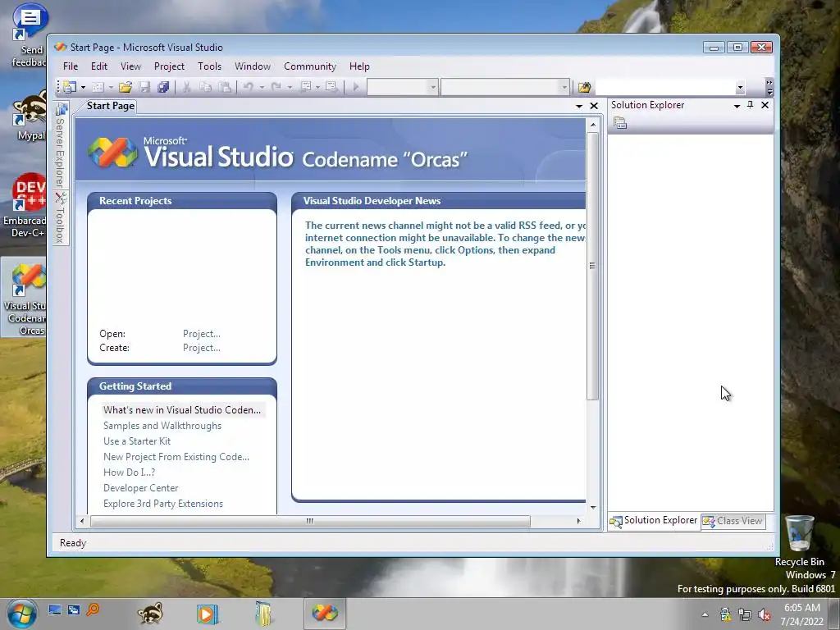The height and width of the screenshot is (630, 840).
Task: Open the Window menu
Action: coord(253,66)
